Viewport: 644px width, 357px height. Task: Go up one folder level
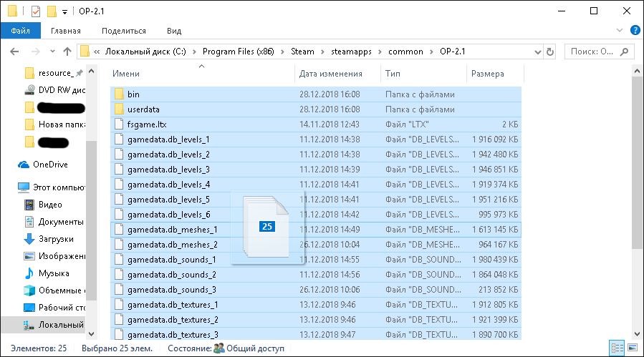(67, 52)
